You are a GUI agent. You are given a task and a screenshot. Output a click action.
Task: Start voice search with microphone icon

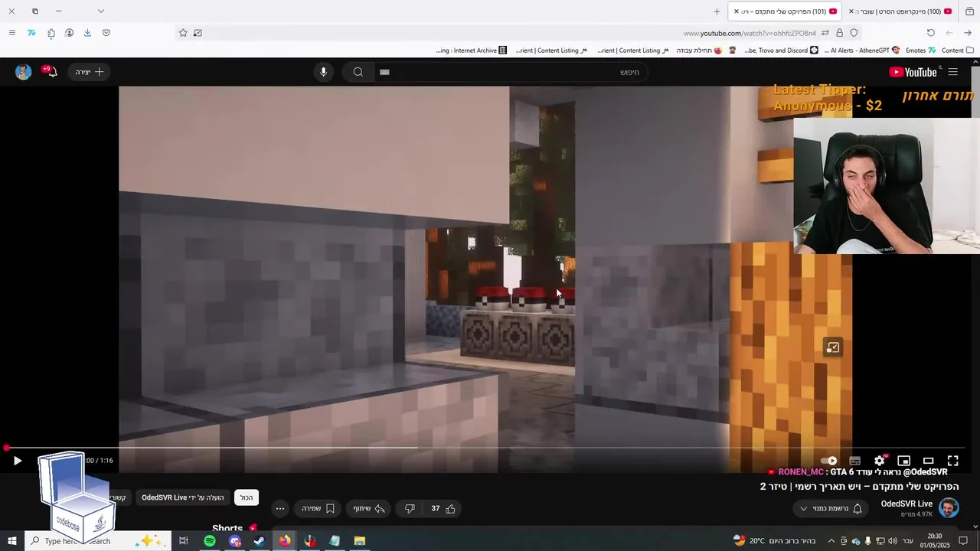pyautogui.click(x=323, y=72)
